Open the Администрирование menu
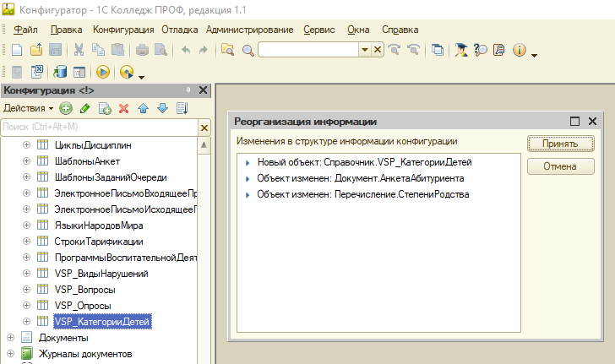The height and width of the screenshot is (364, 615). [x=249, y=30]
